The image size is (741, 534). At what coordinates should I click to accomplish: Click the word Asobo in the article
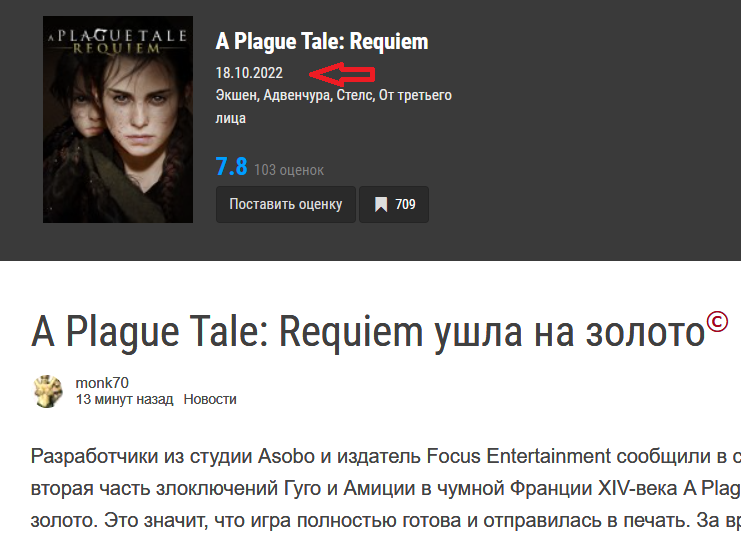coord(286,456)
